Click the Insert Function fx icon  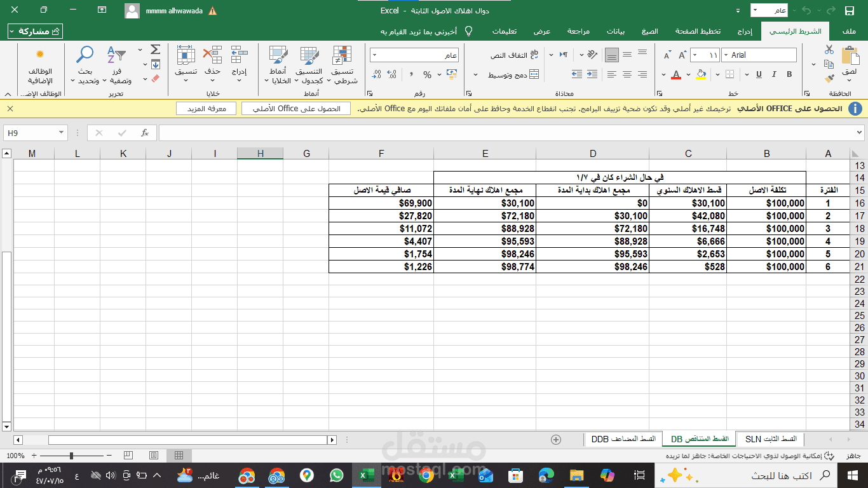(x=145, y=133)
